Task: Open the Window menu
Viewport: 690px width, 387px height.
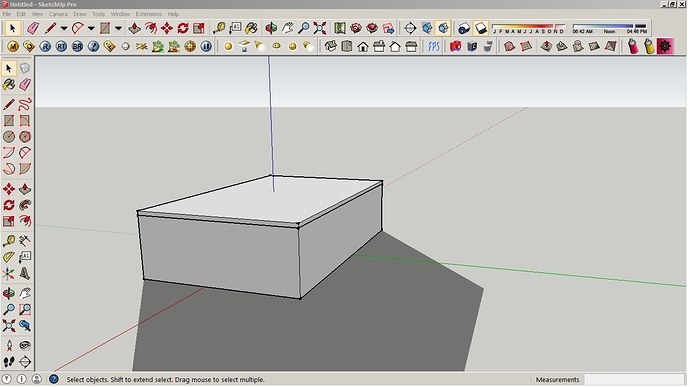Action: tap(120, 14)
